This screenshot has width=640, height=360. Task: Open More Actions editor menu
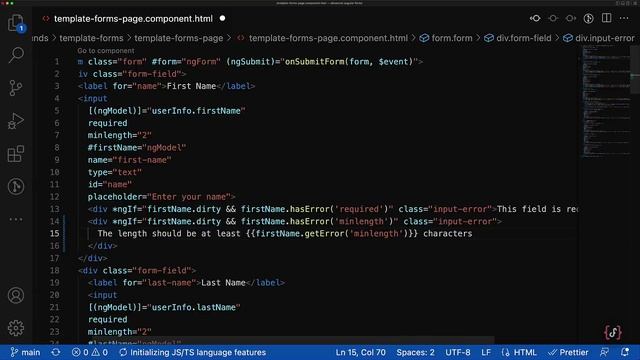click(624, 18)
